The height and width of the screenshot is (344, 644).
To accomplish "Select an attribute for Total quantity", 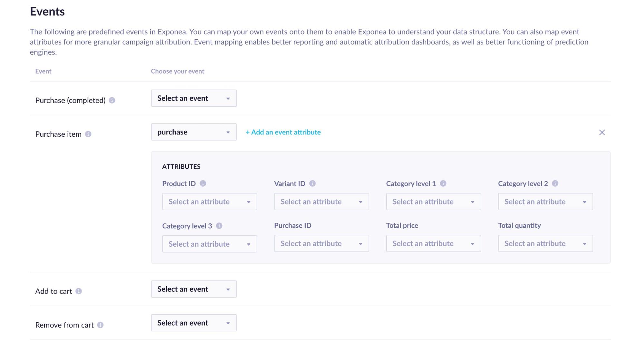I will 545,244.
